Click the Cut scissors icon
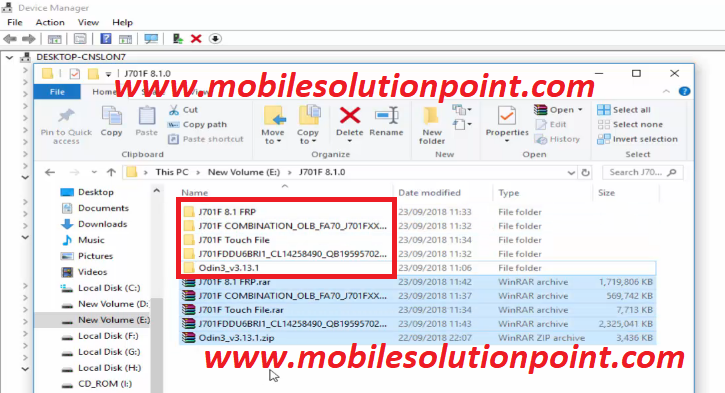 click(x=173, y=110)
